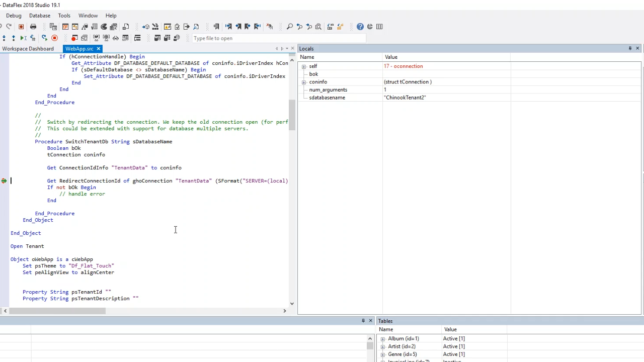Expand the Album table node
644x362 pixels.
383,339
